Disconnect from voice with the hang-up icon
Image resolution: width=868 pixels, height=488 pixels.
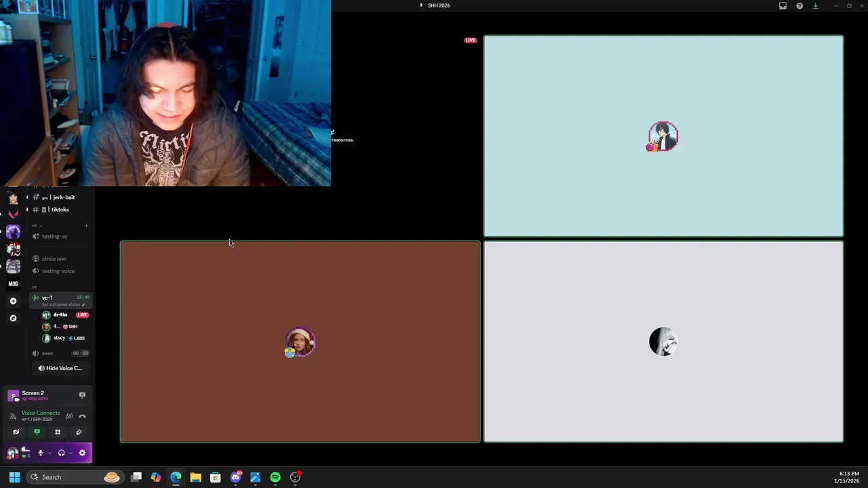(x=82, y=416)
